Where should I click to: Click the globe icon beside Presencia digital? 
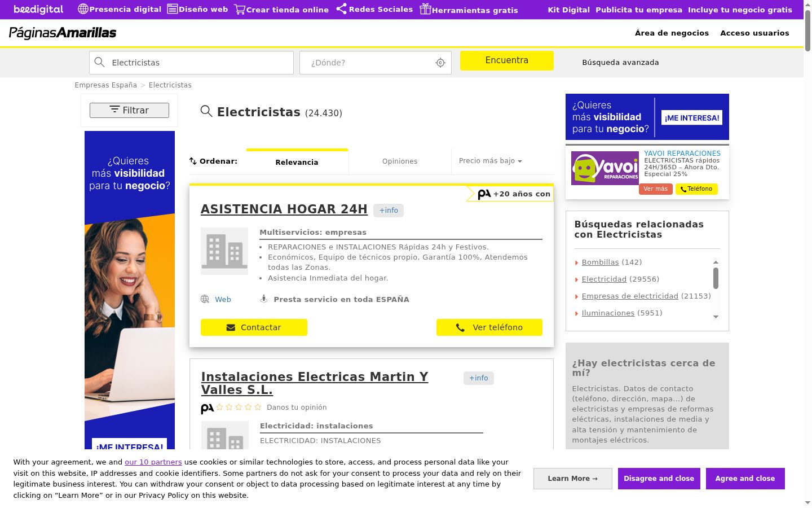pos(83,9)
